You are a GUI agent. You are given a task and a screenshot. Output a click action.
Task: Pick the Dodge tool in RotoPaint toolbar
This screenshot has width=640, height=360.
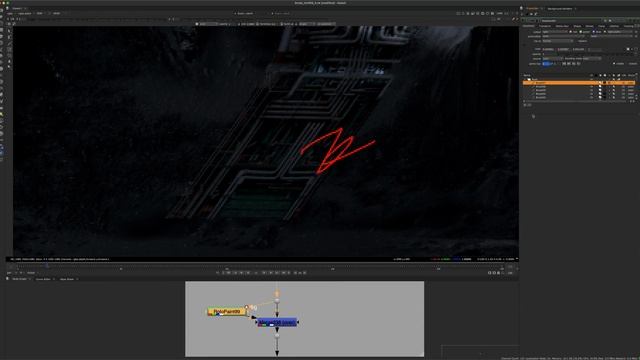(9, 67)
